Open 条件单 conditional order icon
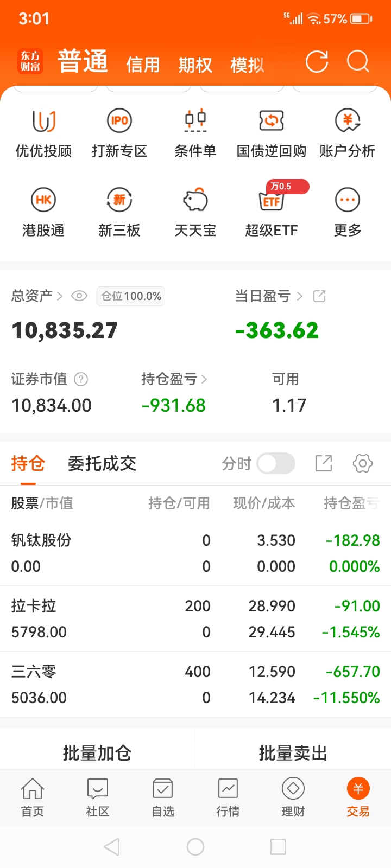 (195, 120)
